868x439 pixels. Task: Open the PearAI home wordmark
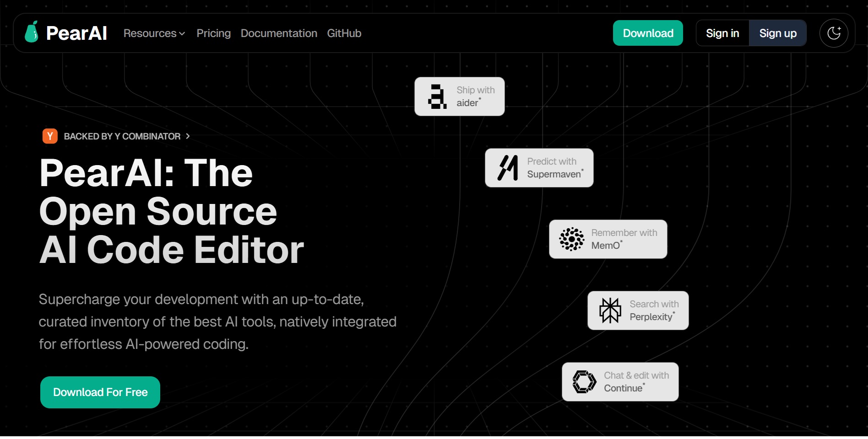76,33
